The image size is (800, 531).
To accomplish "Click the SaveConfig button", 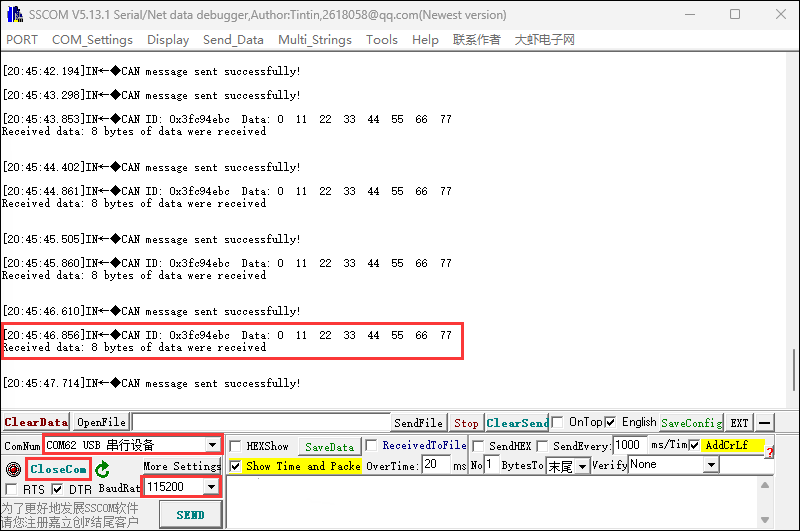I will [691, 423].
